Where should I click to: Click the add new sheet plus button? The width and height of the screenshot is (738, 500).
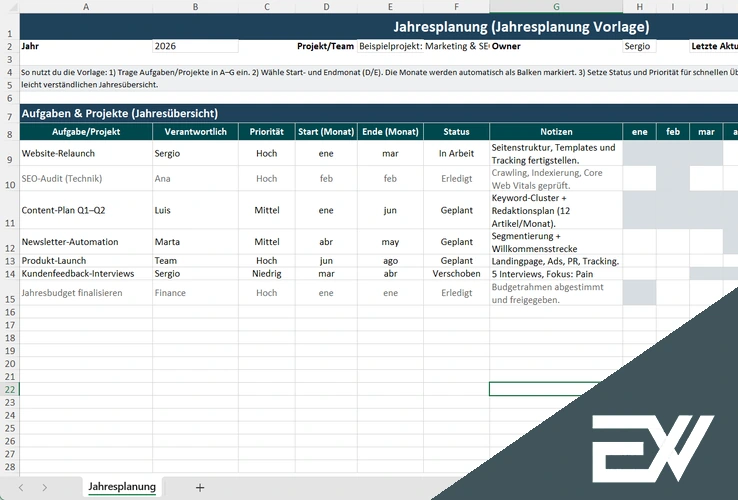pyautogui.click(x=200, y=487)
